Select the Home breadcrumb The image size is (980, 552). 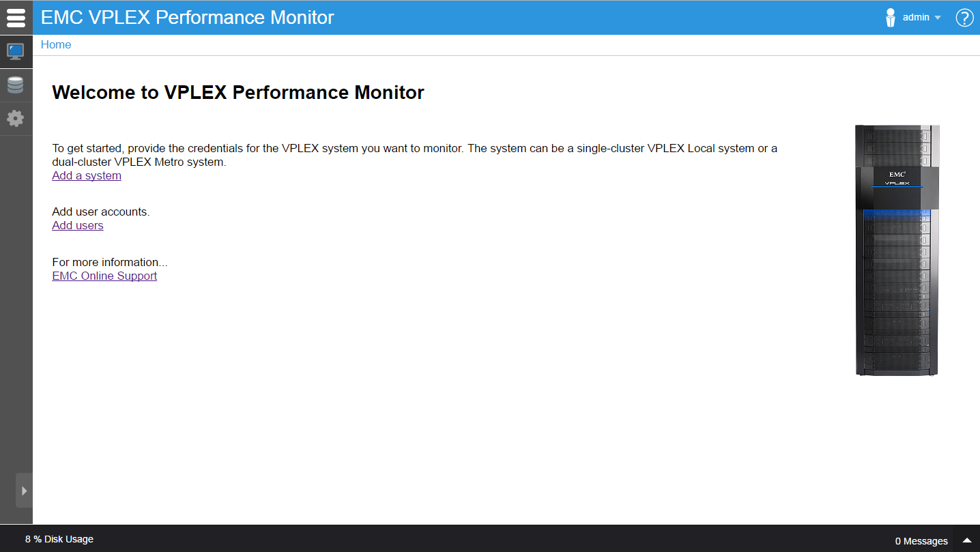coord(55,44)
